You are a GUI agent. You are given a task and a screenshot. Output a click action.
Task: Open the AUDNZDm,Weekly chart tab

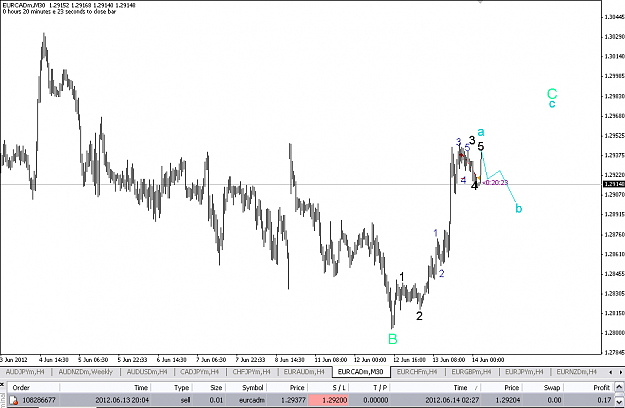[x=85, y=372]
